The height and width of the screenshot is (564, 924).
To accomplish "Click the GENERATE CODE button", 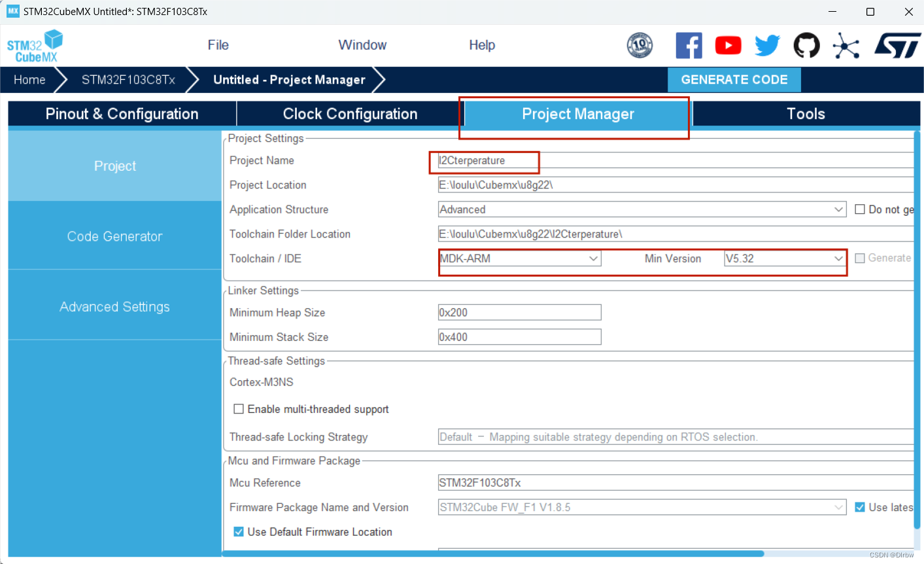I will [734, 80].
